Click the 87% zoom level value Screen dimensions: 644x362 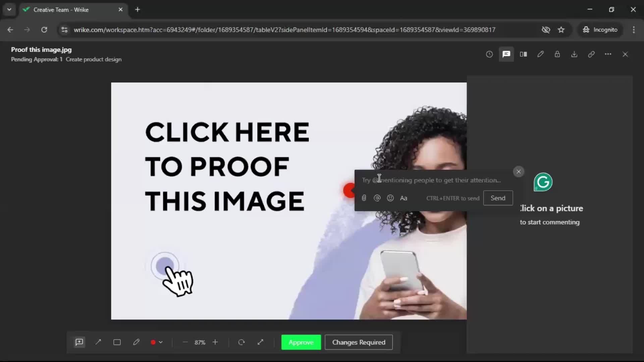coord(200,343)
